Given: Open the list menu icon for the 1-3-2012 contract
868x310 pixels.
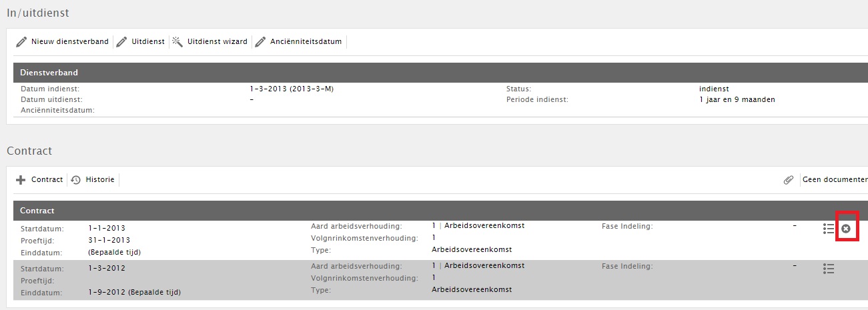Looking at the screenshot, I should 829,269.
